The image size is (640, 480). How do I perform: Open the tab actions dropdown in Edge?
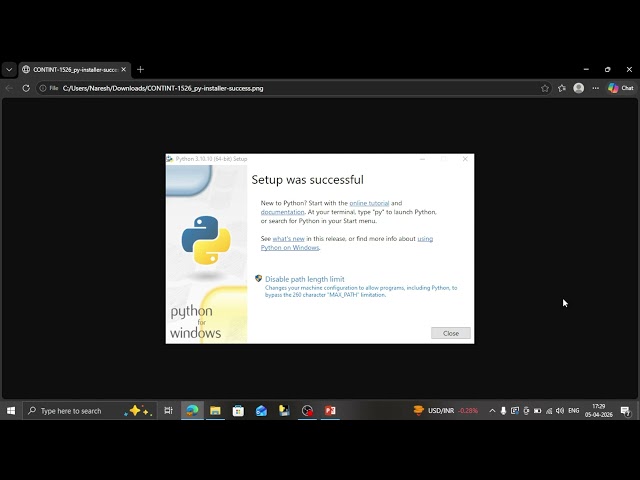click(x=9, y=69)
